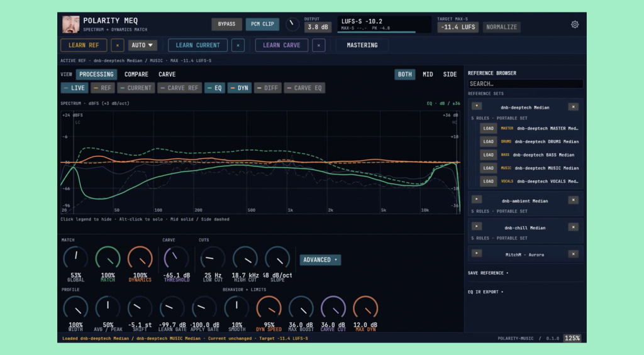Switch to the PROCESSING view tab
This screenshot has width=644, height=355.
(x=96, y=74)
